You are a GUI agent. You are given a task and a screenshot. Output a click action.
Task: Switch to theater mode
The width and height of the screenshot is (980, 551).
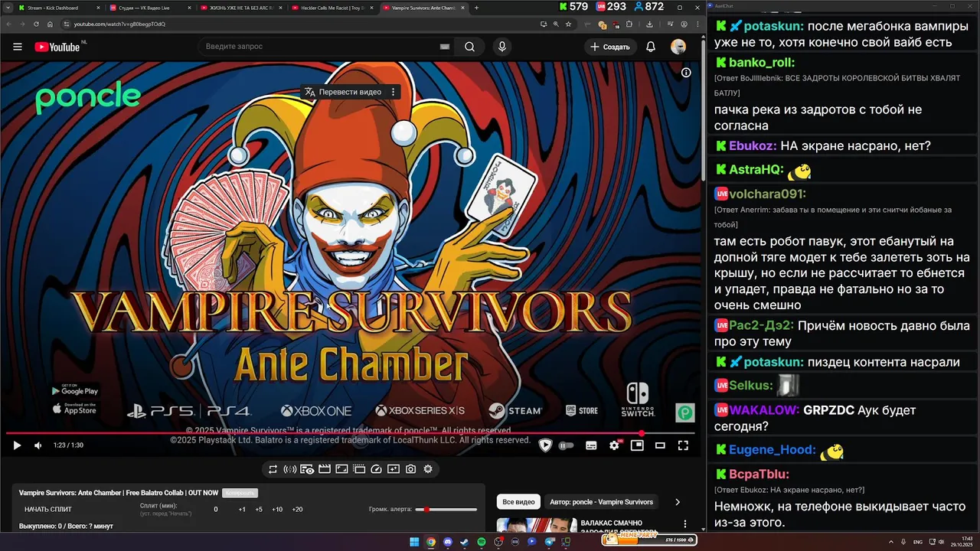point(660,445)
